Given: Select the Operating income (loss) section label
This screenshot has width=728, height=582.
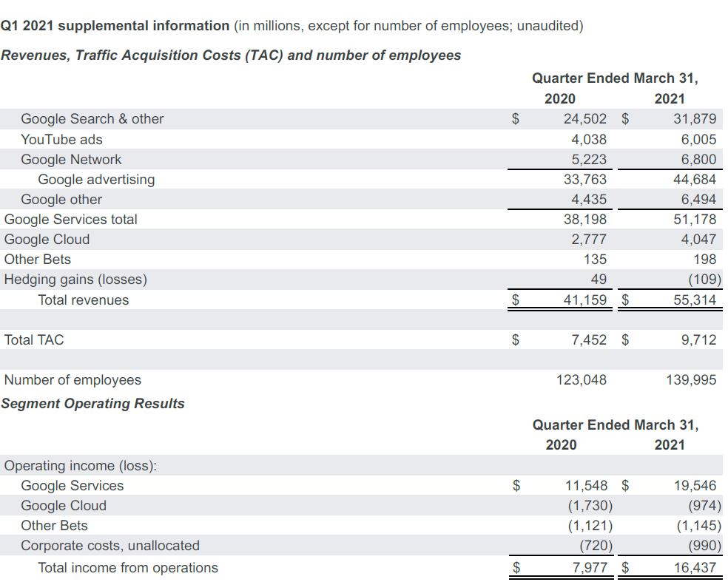Looking at the screenshot, I should click(81, 465).
